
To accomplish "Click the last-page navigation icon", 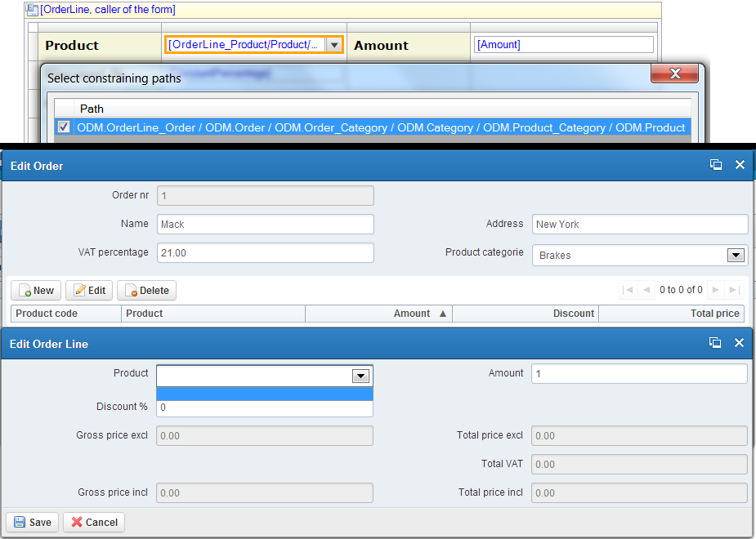I will pyautogui.click(x=734, y=289).
